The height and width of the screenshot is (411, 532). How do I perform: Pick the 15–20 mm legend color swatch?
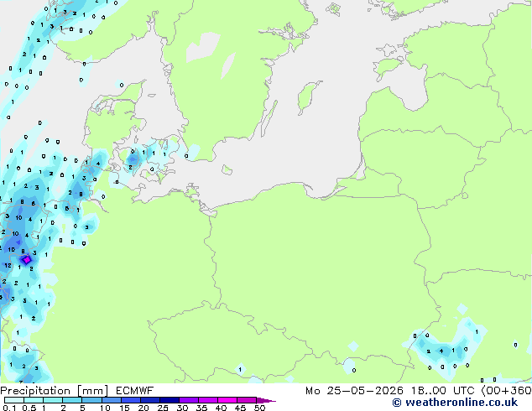[130, 400]
